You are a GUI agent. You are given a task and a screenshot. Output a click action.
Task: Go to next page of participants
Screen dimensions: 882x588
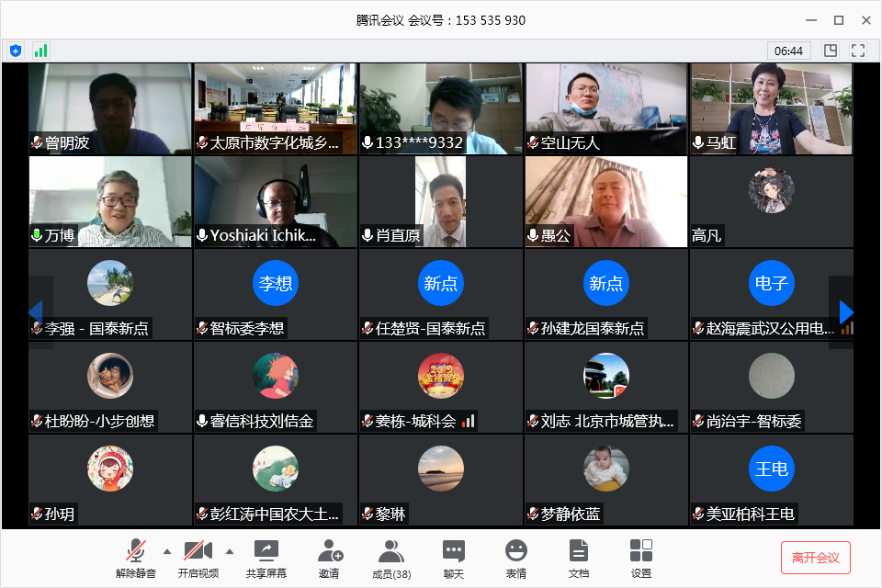point(845,312)
